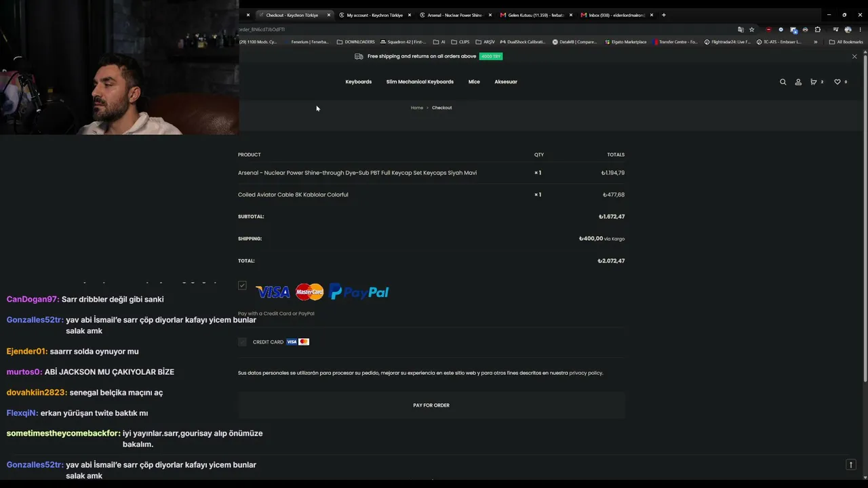Click the PAY FOR ORDER button
The width and height of the screenshot is (868, 488).
431,405
